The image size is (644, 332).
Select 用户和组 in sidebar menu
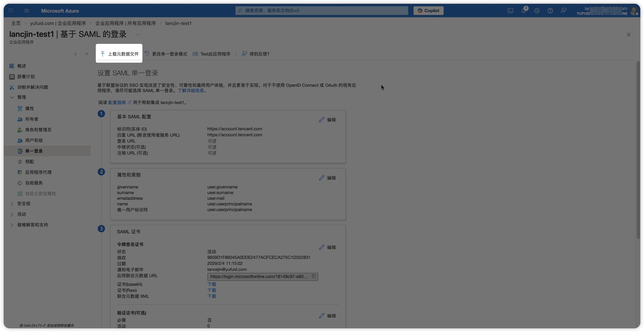34,141
